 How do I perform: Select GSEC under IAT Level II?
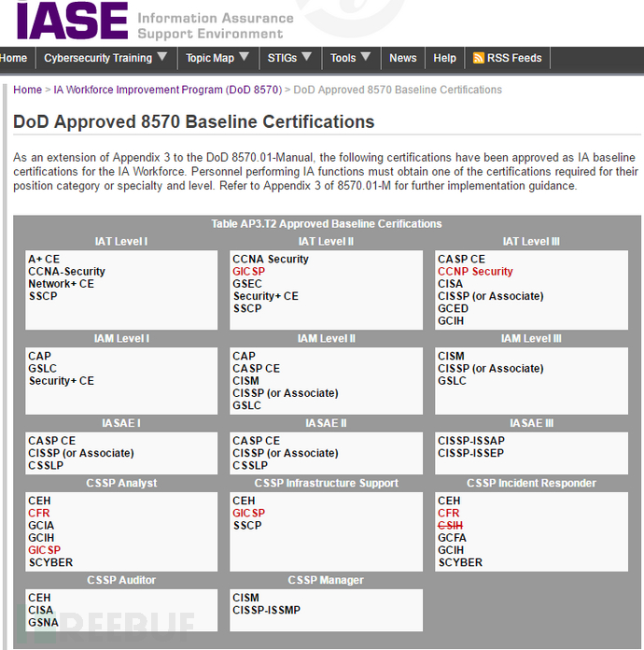(247, 284)
